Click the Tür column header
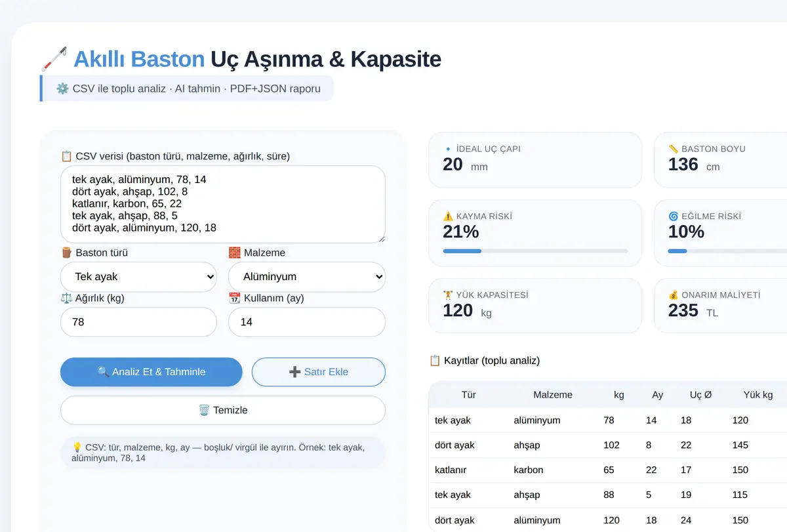 click(468, 395)
